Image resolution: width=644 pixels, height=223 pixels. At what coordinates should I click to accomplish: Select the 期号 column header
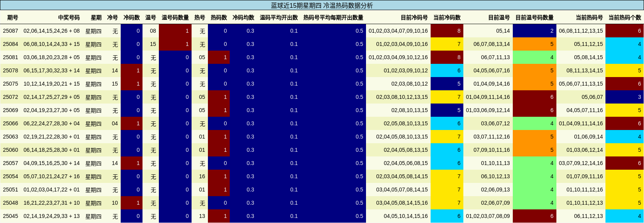[x=12, y=18]
